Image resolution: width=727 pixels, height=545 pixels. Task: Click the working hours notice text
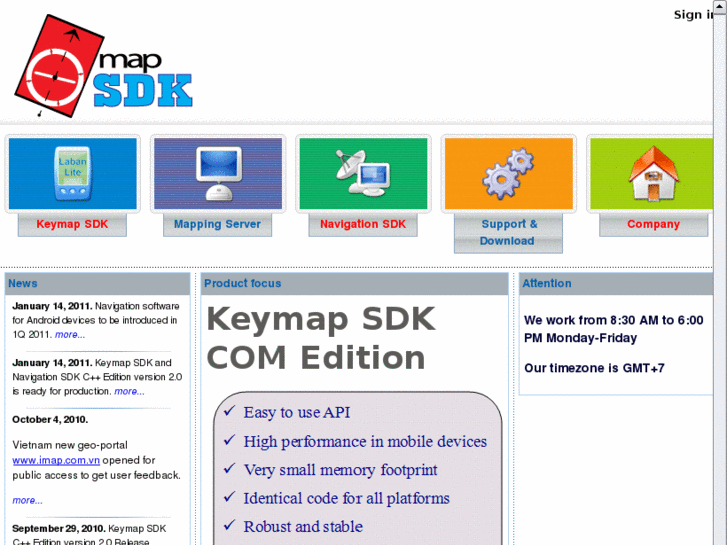613,329
